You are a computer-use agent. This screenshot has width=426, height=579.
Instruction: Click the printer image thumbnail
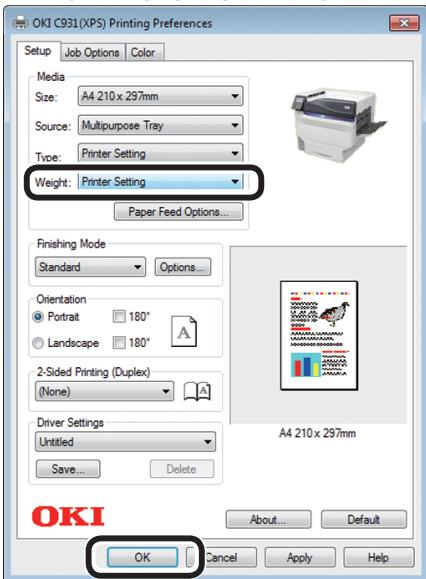click(x=338, y=124)
